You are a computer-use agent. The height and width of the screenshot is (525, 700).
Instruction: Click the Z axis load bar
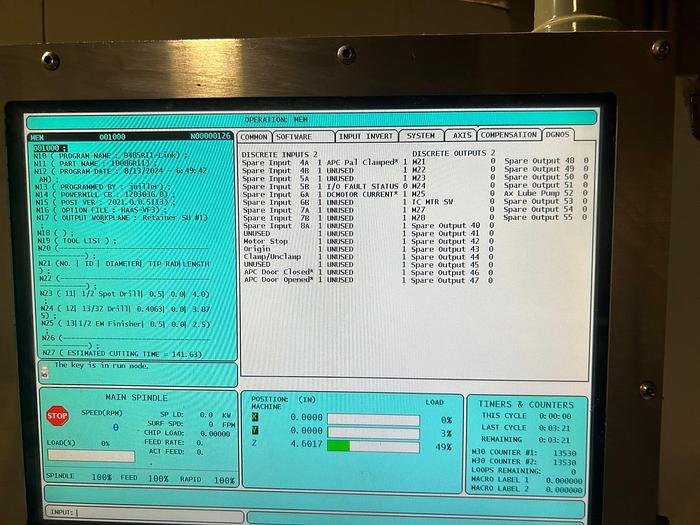pyautogui.click(x=373, y=445)
